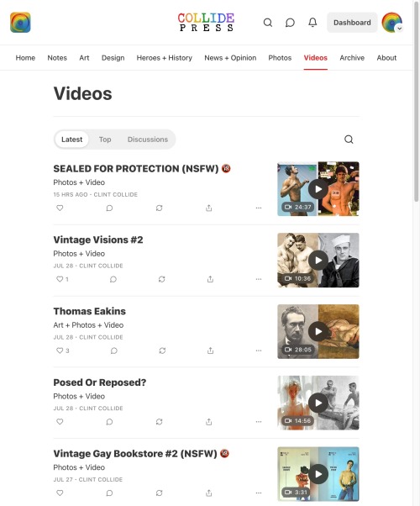Screen dimensions: 420x506
Task: Like the Vintage Visions #2 post
Action: point(62,279)
